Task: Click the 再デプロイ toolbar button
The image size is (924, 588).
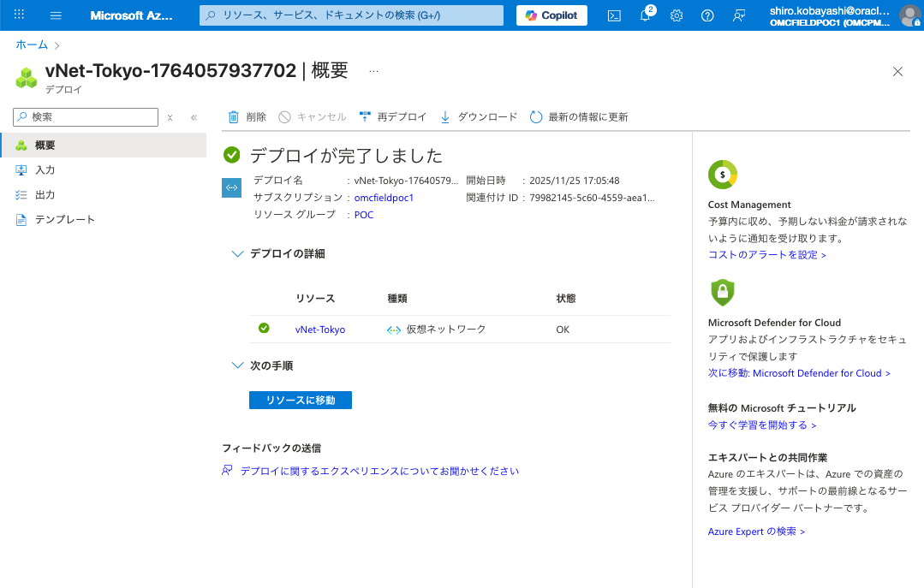Action: tap(392, 116)
